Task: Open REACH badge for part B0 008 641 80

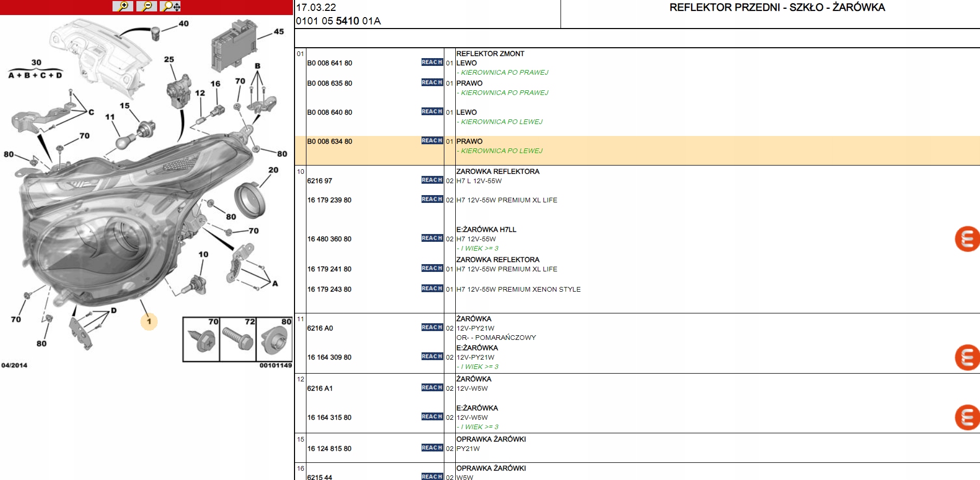Action: (432, 62)
